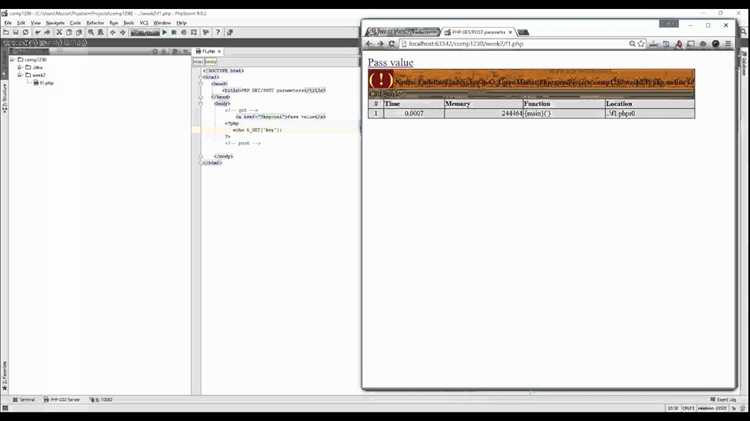Open the run configuration dropdown
The image size is (750, 421).
[145, 33]
